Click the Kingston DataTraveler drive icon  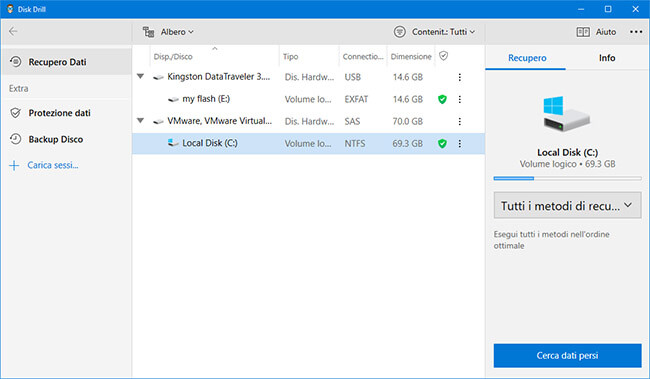(158, 78)
